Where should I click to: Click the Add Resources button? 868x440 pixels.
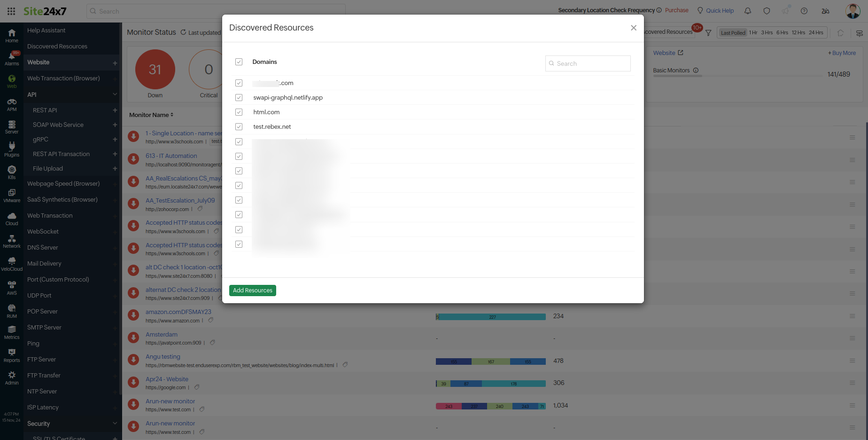click(252, 290)
